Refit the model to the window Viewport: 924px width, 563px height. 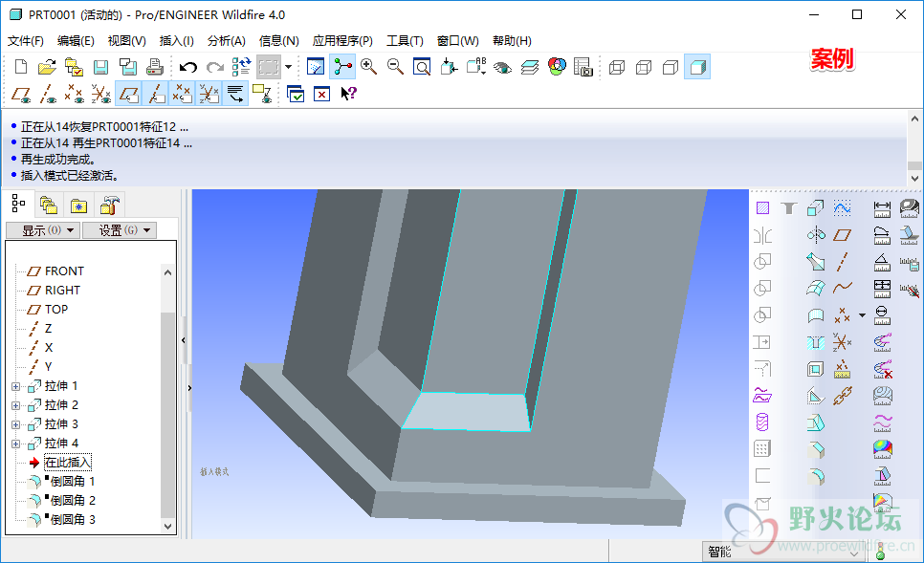(422, 67)
